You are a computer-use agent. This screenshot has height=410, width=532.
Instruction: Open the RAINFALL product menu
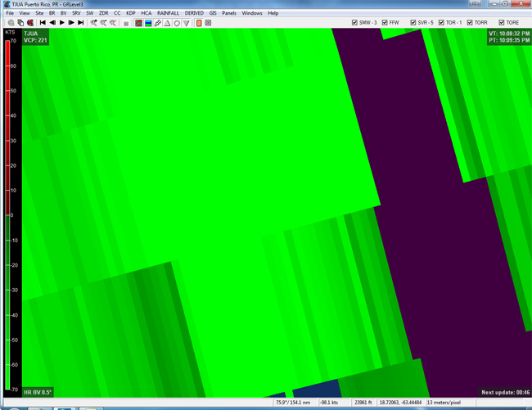point(168,13)
